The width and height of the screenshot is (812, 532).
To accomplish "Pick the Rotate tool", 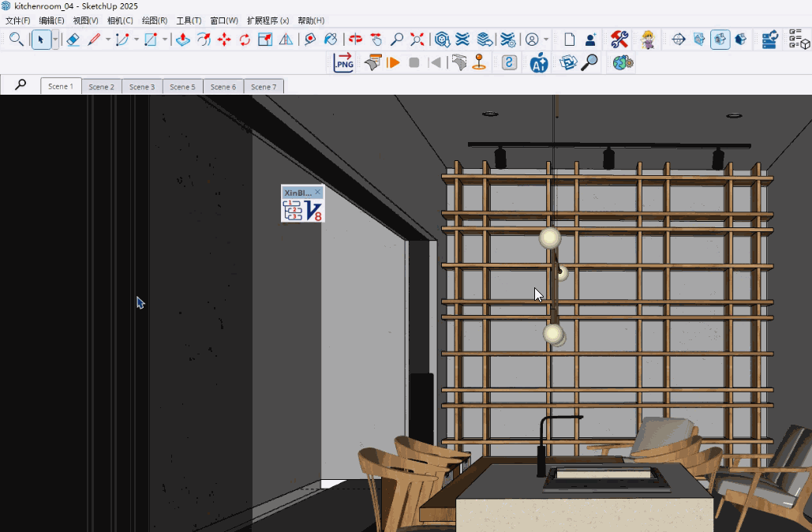I will (x=245, y=39).
